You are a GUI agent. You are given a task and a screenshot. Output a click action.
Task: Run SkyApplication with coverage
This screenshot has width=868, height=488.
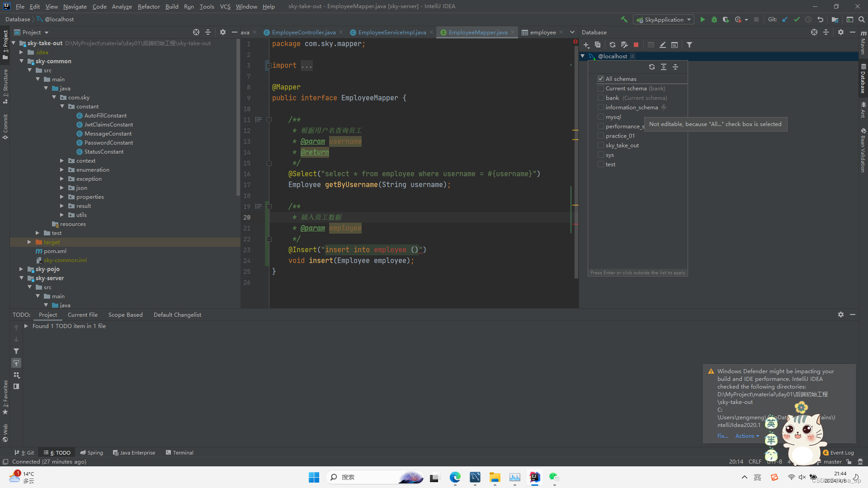point(726,19)
